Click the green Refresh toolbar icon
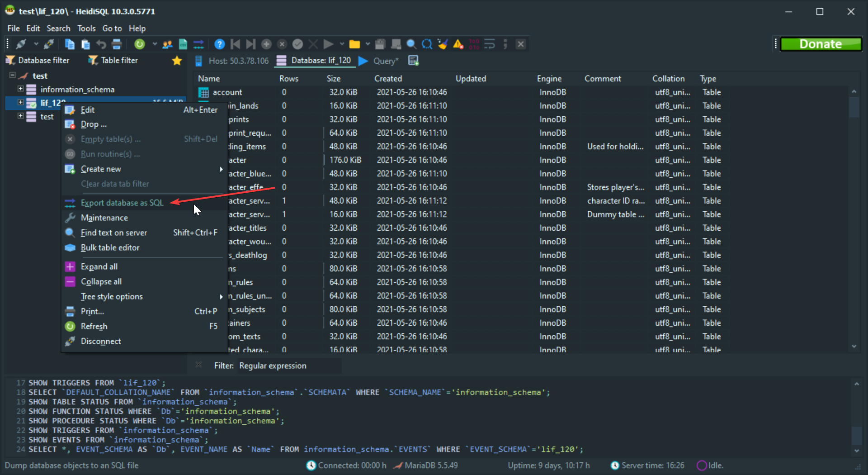Viewport: 868px width, 475px height. (x=140, y=44)
